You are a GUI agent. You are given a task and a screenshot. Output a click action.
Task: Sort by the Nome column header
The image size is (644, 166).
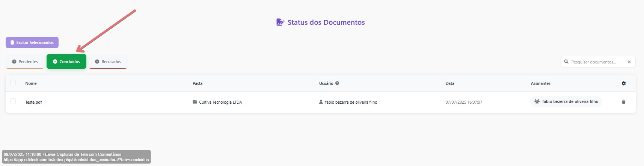tap(31, 83)
